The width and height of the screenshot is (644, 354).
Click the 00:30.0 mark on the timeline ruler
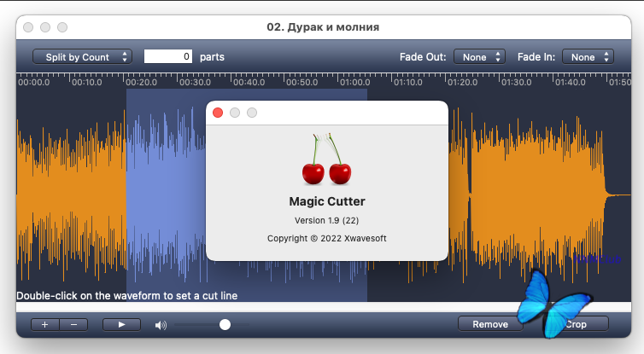[x=195, y=82]
